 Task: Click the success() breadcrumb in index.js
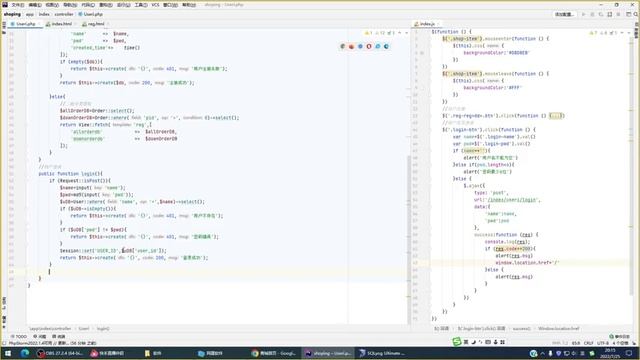pos(521,329)
